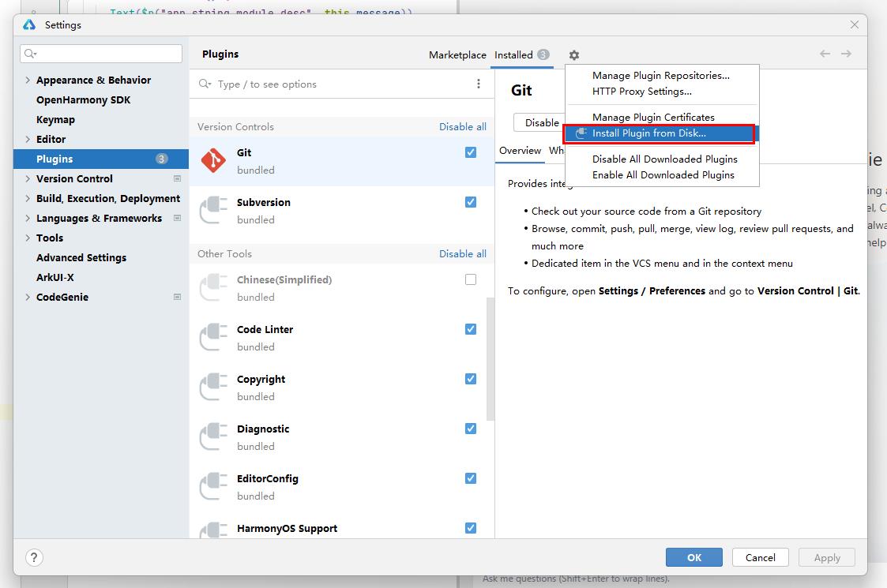The height and width of the screenshot is (588, 887).
Task: Expand the Languages & Frameworks node
Action: pyautogui.click(x=28, y=219)
